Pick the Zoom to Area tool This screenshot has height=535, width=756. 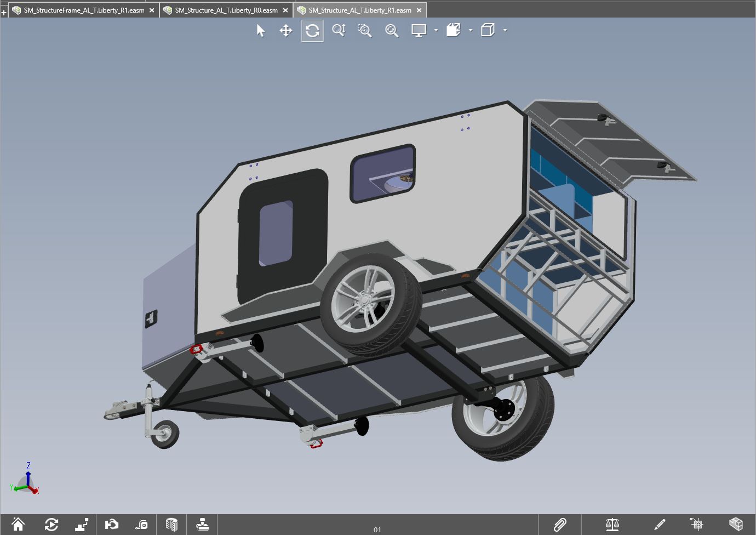tap(365, 31)
